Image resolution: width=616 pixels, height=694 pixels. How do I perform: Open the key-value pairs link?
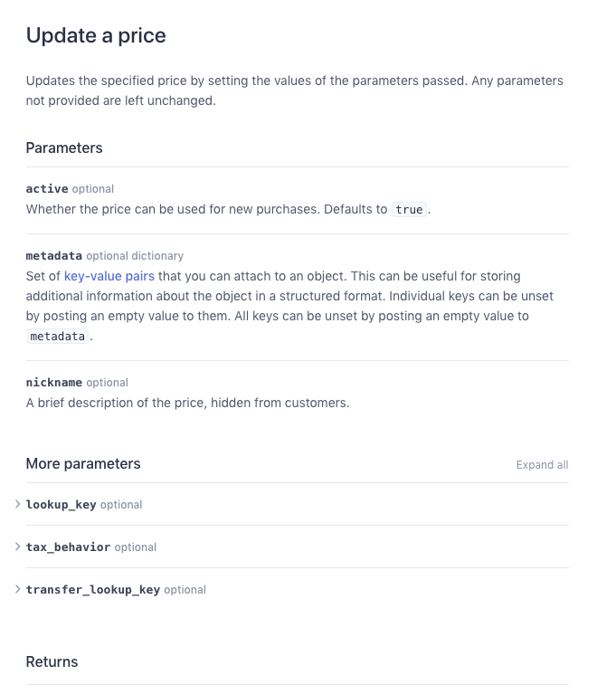[109, 276]
